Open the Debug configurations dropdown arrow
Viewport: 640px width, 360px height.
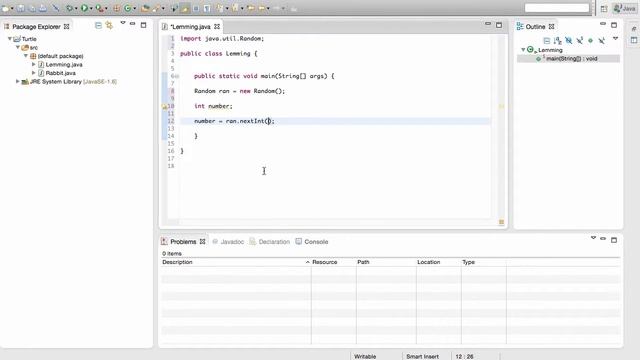[x=76, y=8]
